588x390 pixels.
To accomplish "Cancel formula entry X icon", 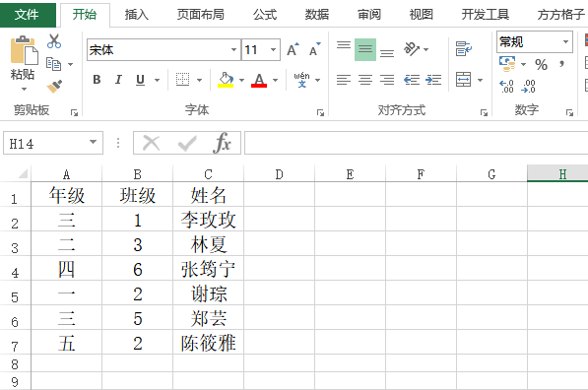I will tap(152, 143).
